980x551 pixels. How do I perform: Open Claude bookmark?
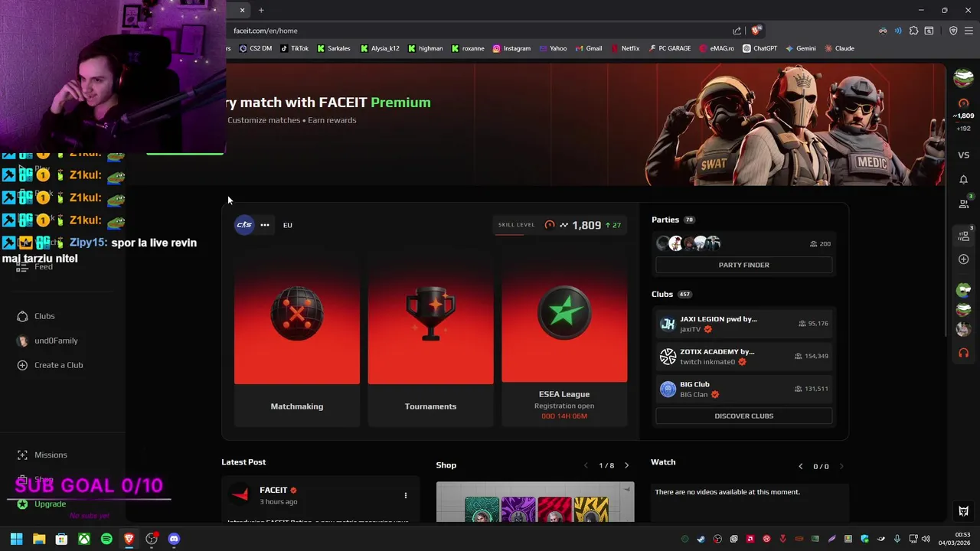pyautogui.click(x=839, y=48)
